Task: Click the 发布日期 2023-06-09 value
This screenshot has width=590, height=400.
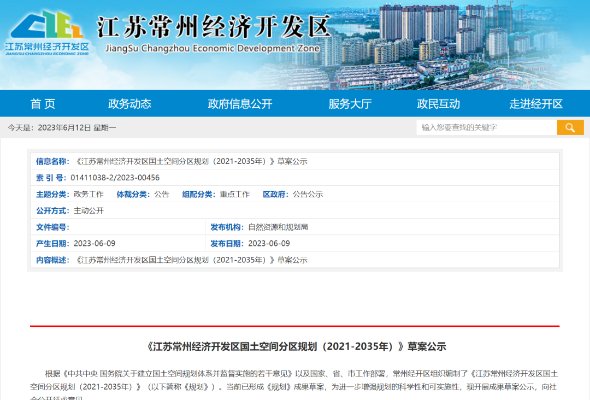Action: click(x=269, y=243)
